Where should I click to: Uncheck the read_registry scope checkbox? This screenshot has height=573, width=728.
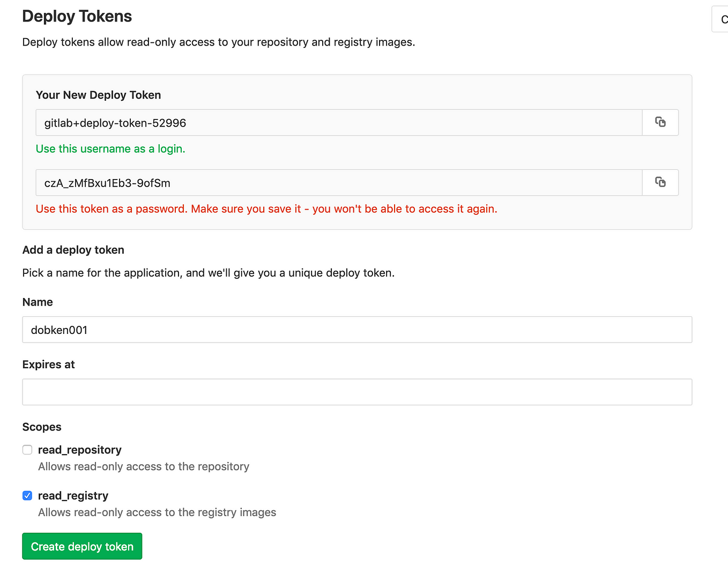point(27,496)
